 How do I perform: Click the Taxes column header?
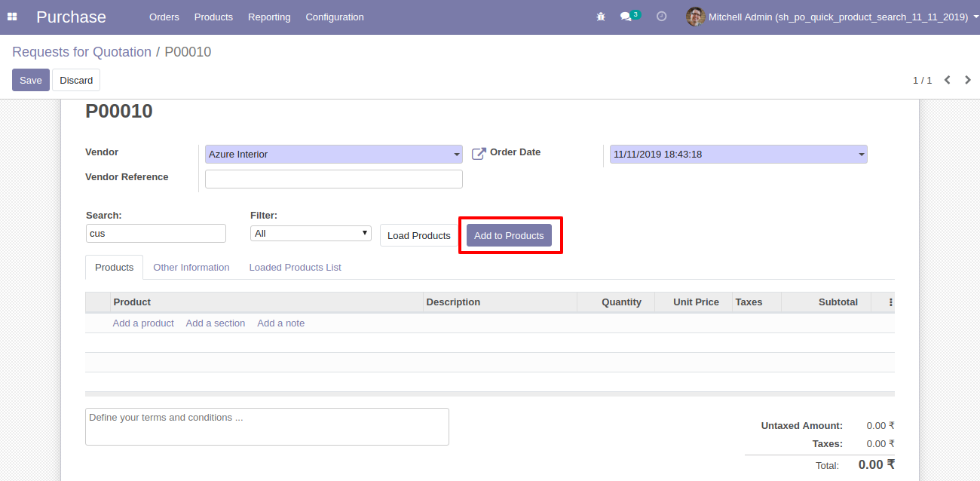pos(757,302)
